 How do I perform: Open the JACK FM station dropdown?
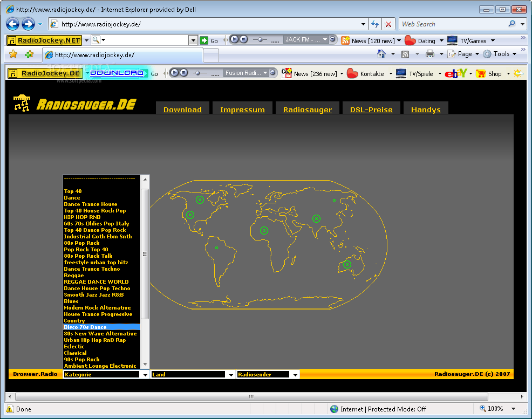pyautogui.click(x=325, y=39)
